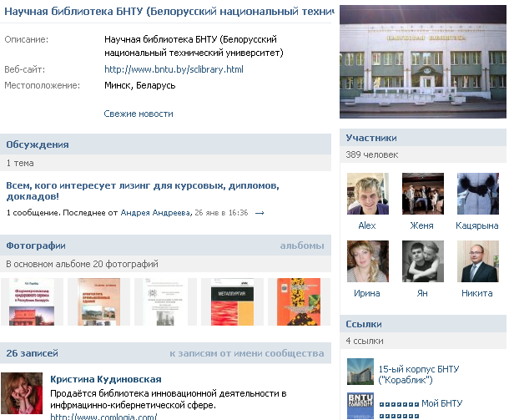Click В основном альбоме 20 фотографий text
509x420 pixels.
pyautogui.click(x=82, y=264)
